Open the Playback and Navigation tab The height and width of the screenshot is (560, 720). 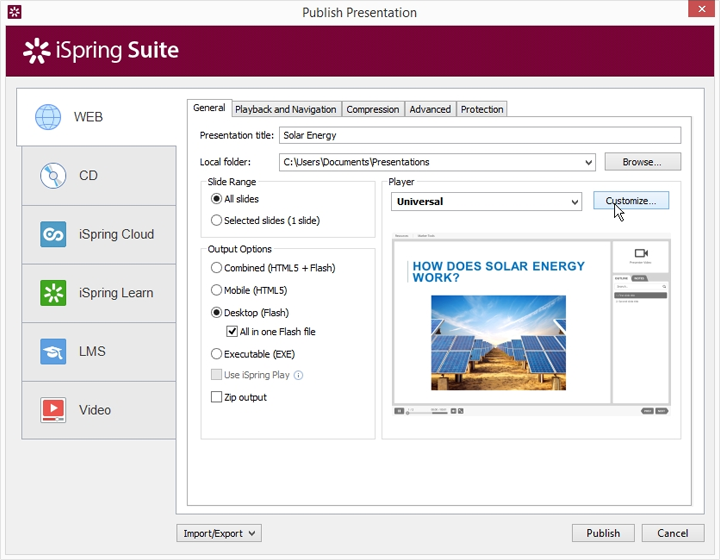(286, 110)
